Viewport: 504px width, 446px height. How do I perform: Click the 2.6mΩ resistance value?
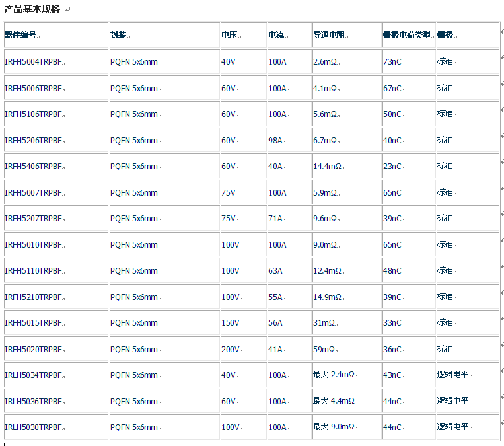pos(326,62)
